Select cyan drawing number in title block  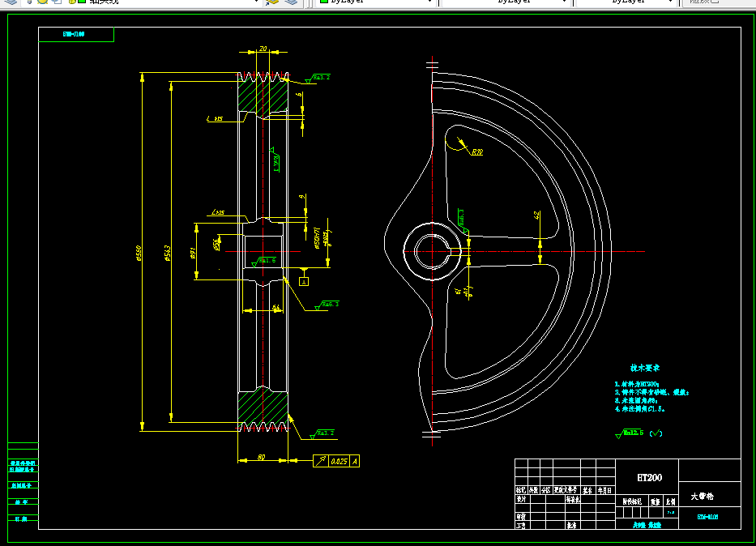click(x=707, y=517)
